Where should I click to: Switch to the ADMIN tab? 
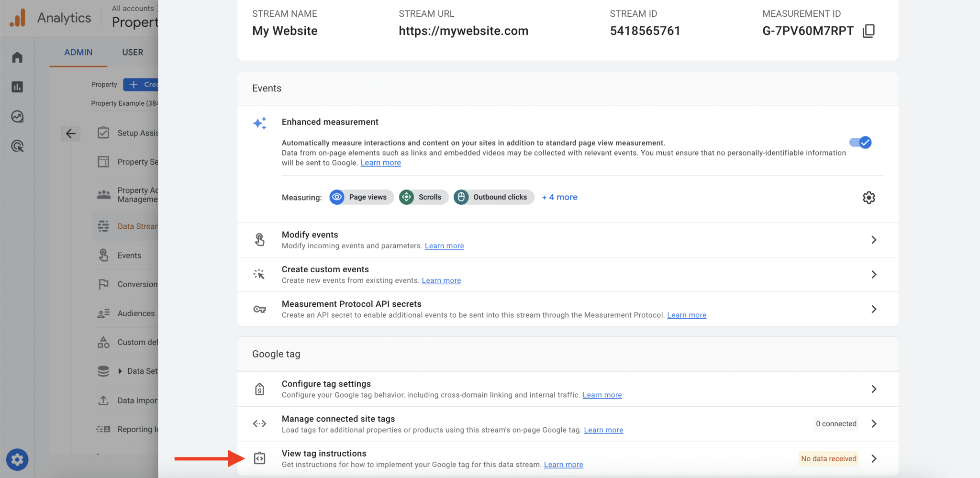point(78,52)
